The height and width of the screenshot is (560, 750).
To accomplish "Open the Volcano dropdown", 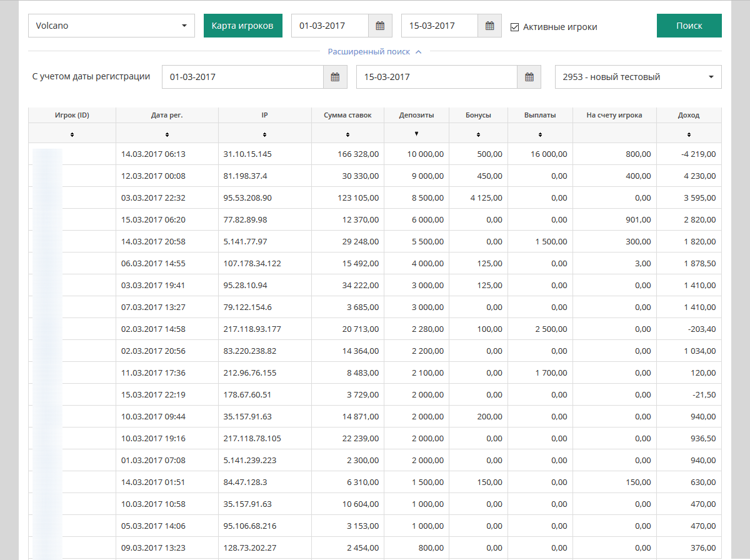I will tap(111, 26).
